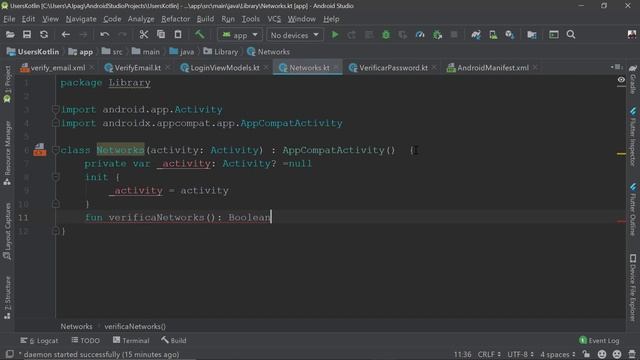The image size is (640, 360).
Task: Toggle the inspections eye icon in editor
Action: click(621, 80)
